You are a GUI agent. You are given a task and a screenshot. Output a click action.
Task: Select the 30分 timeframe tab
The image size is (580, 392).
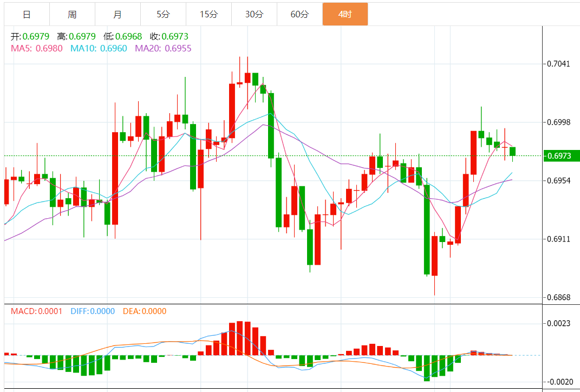pos(254,15)
